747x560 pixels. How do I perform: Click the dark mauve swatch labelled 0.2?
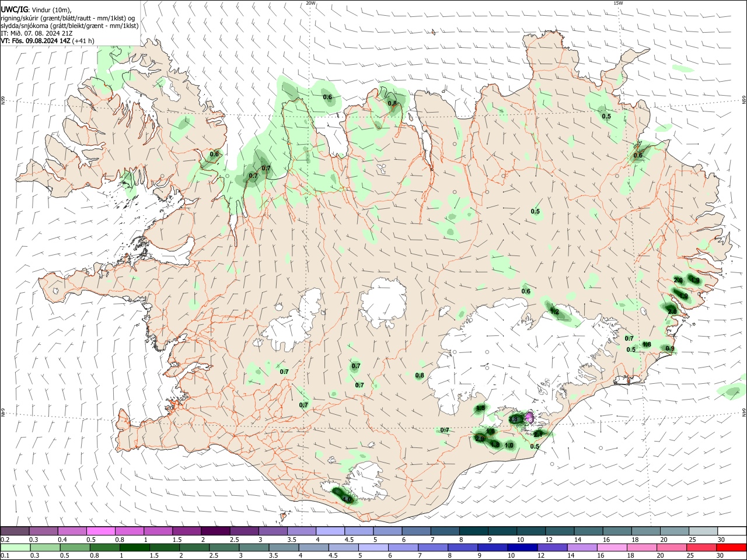pos(14,531)
